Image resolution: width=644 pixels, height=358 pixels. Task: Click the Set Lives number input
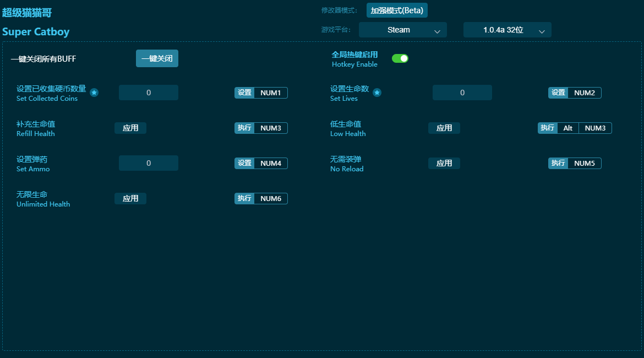point(462,93)
